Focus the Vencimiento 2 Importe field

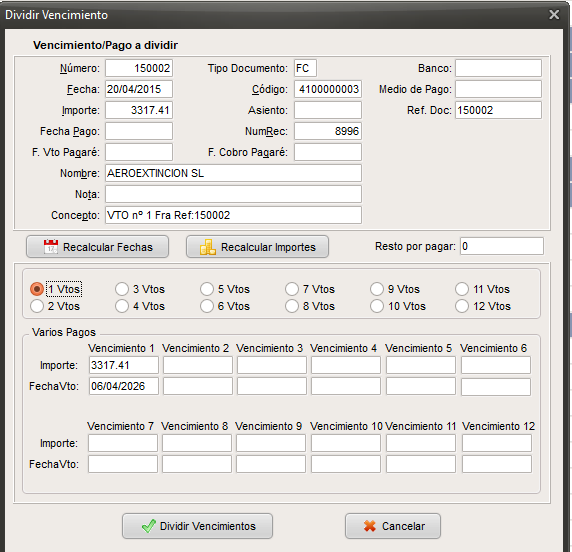click(198, 365)
